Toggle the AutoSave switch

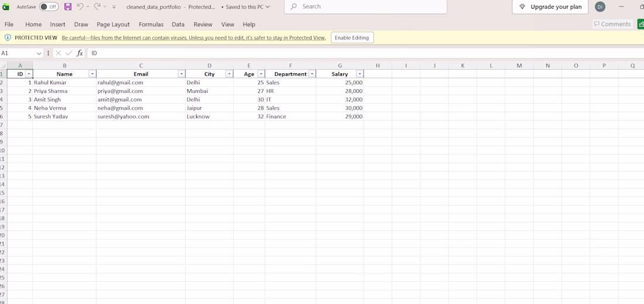point(49,6)
